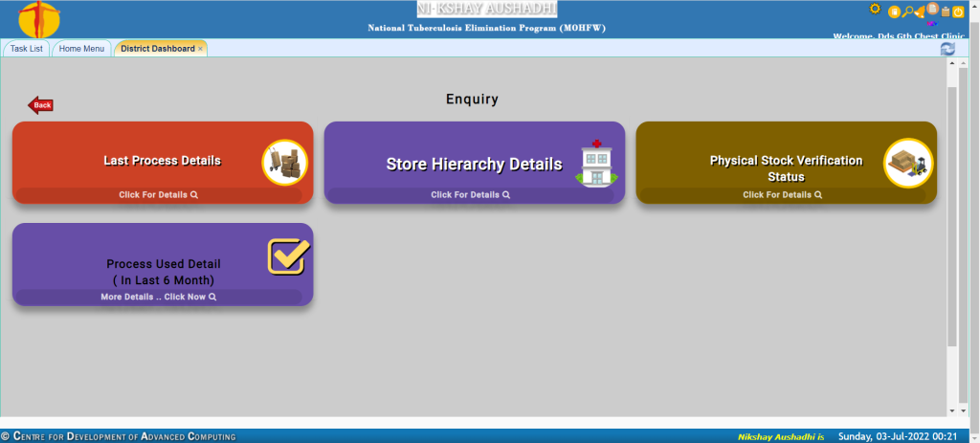The width and height of the screenshot is (980, 443).
Task: Switch to the Home Menu tab
Action: 82,49
